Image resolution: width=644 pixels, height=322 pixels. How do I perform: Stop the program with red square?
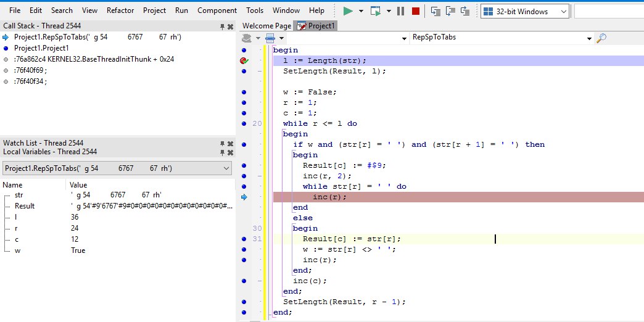pos(416,11)
